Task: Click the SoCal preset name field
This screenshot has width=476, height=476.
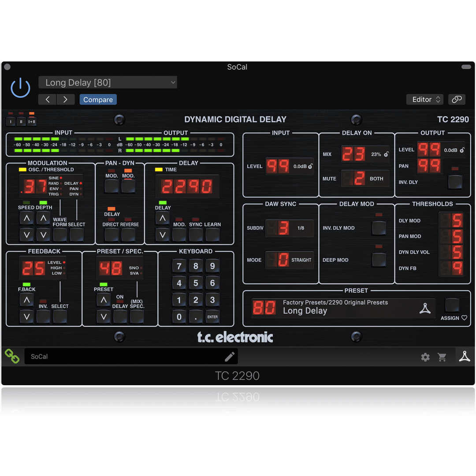Action: click(128, 357)
